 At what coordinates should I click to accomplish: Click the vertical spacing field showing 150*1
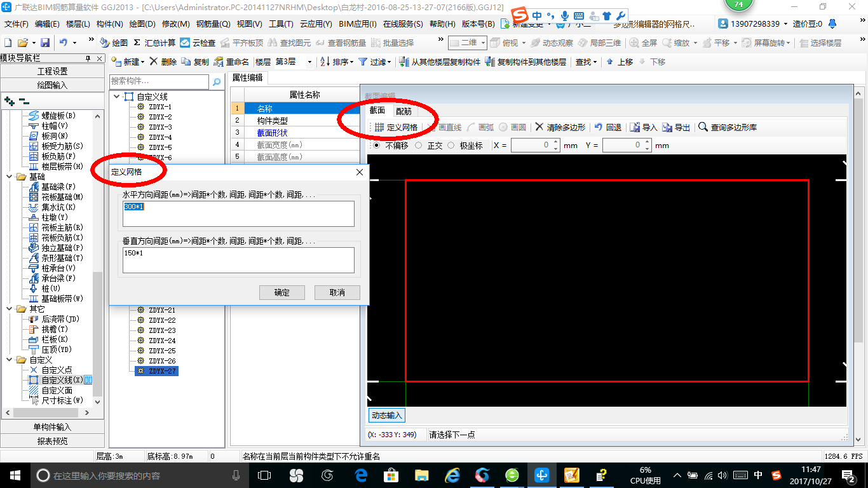point(238,260)
